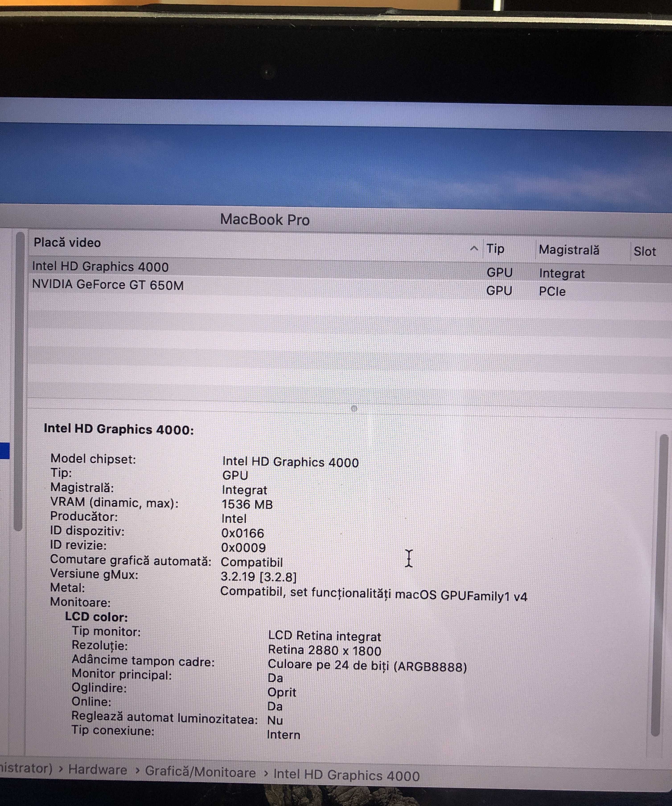Open Grafică/Monitoare in the path bar
The width and height of the screenshot is (672, 806).
200,772
